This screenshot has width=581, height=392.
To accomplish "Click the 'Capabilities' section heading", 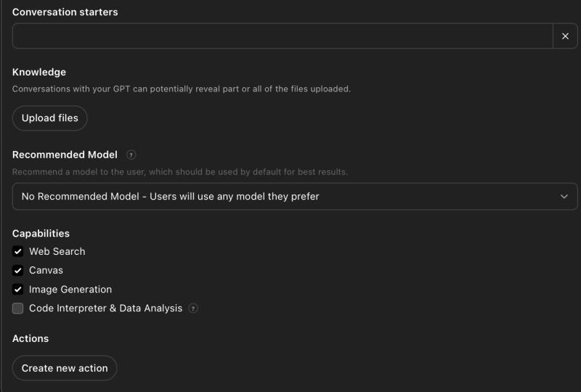I will tap(41, 234).
